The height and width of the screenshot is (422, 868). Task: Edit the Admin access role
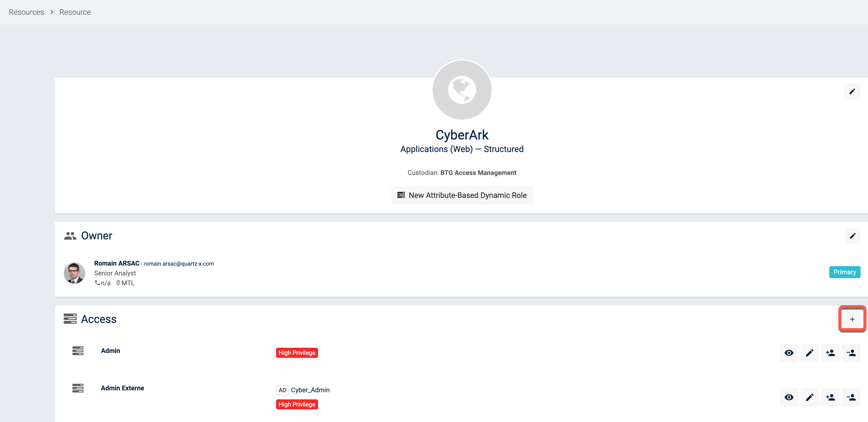(809, 353)
